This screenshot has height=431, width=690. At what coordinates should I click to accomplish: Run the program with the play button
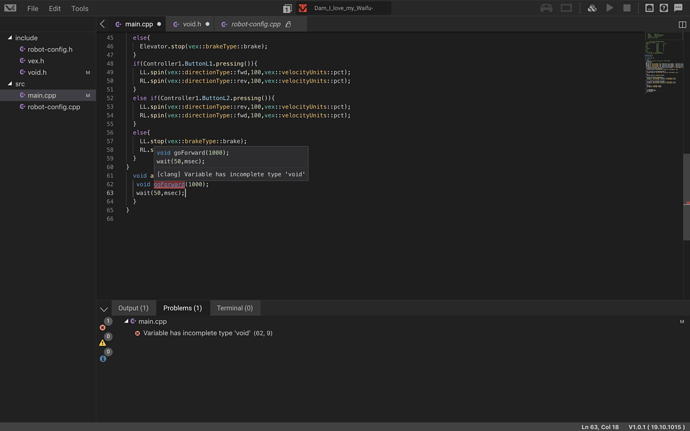tap(609, 8)
